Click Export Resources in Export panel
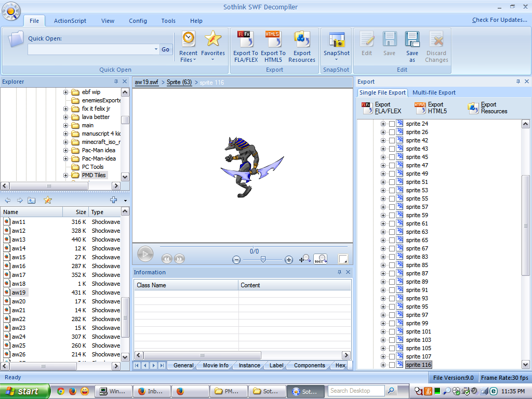 point(487,108)
